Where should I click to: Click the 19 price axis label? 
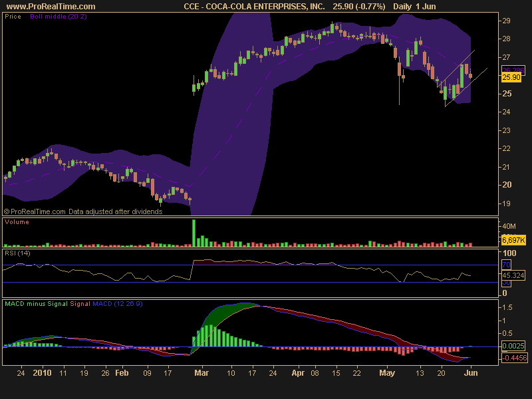tap(506, 203)
